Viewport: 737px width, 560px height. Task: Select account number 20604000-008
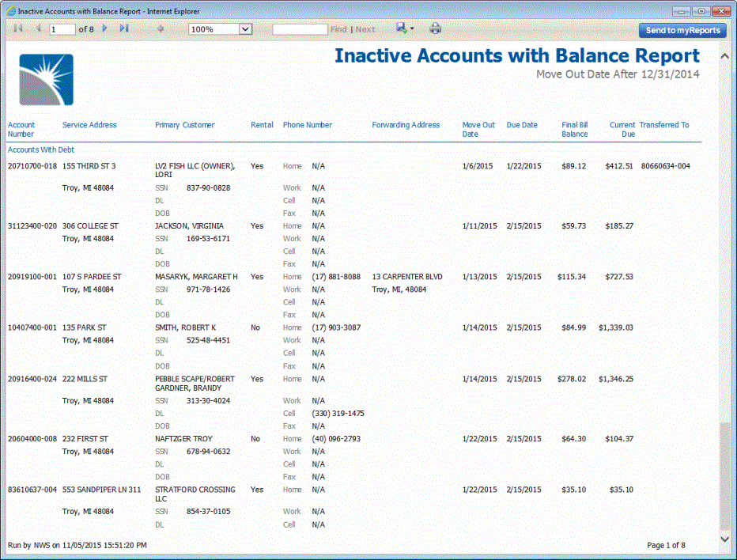[x=32, y=439]
